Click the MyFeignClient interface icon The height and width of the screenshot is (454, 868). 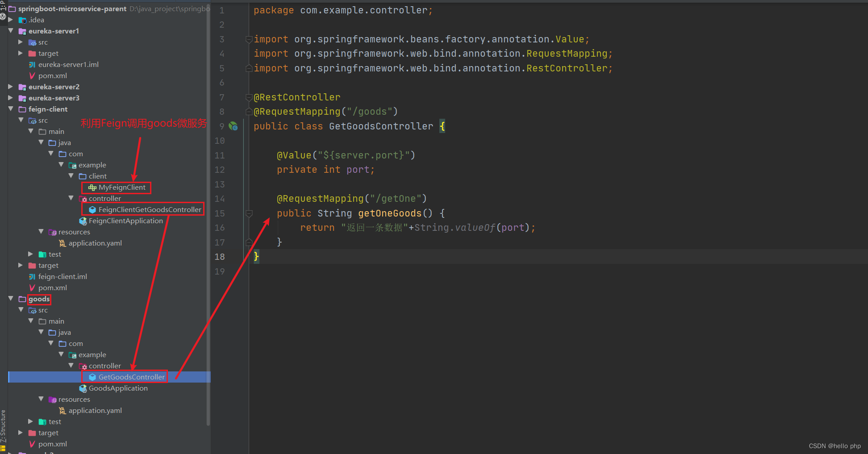92,187
